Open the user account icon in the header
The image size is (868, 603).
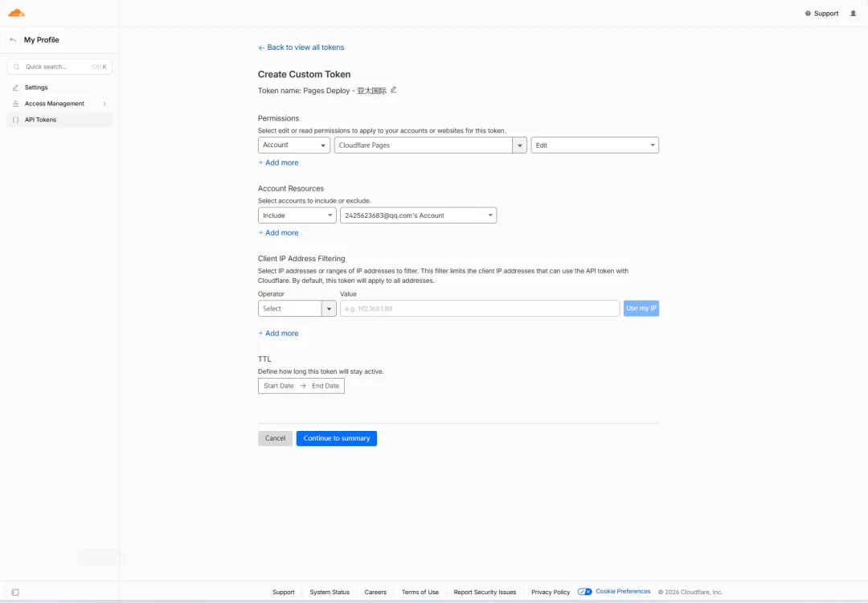click(853, 14)
